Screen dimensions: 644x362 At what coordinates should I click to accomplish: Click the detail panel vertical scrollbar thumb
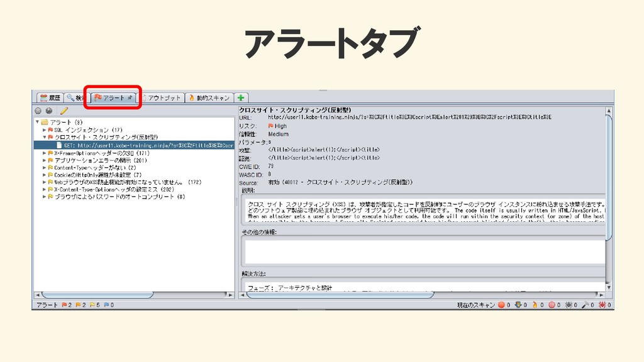coord(609,177)
